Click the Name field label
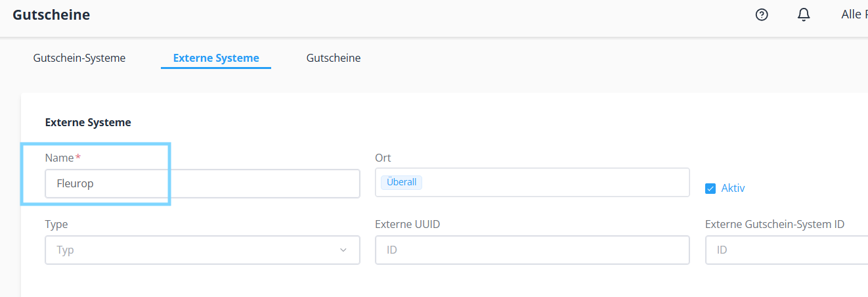The height and width of the screenshot is (297, 868). [59, 158]
